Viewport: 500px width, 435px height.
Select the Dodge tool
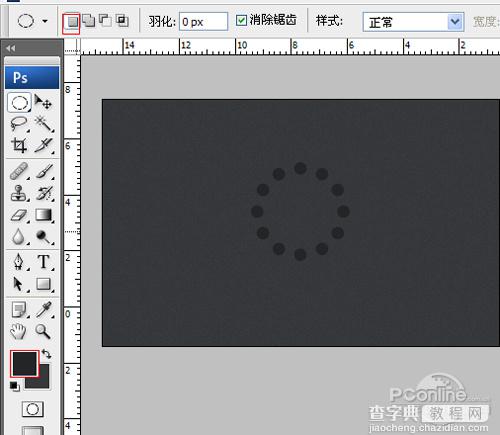coord(44,237)
